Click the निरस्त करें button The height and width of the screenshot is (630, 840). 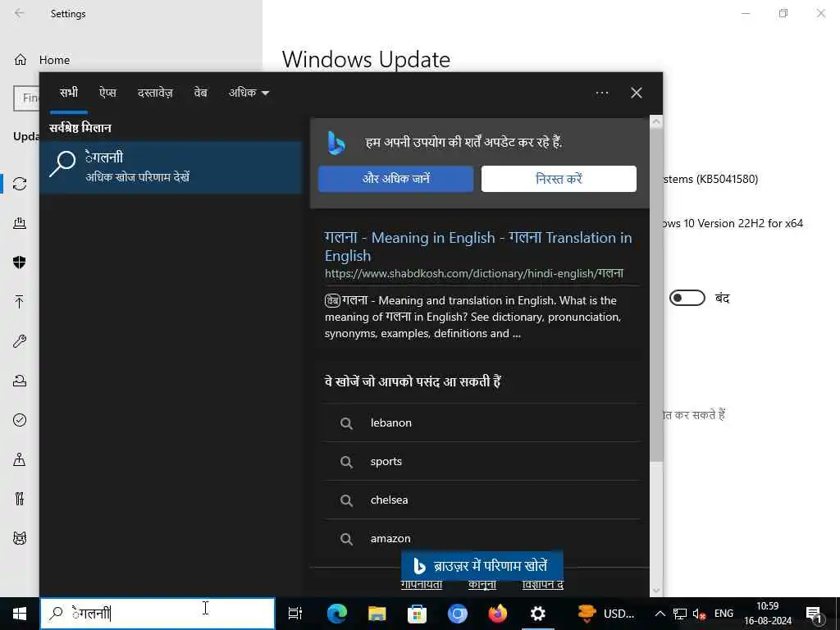[559, 178]
